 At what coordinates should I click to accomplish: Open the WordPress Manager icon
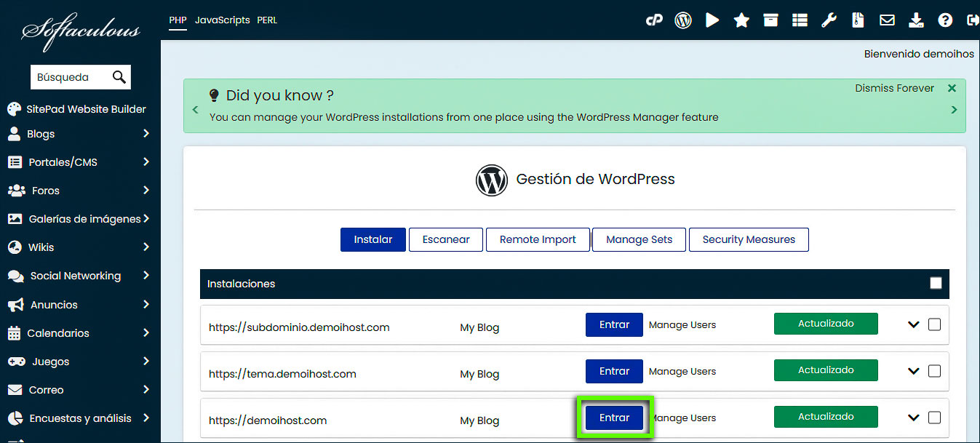pos(682,20)
